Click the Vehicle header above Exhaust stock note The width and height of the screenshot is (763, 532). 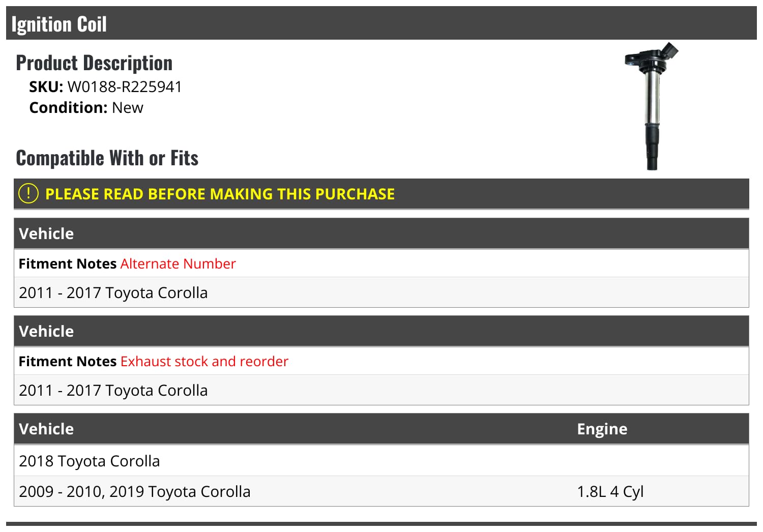(x=46, y=331)
